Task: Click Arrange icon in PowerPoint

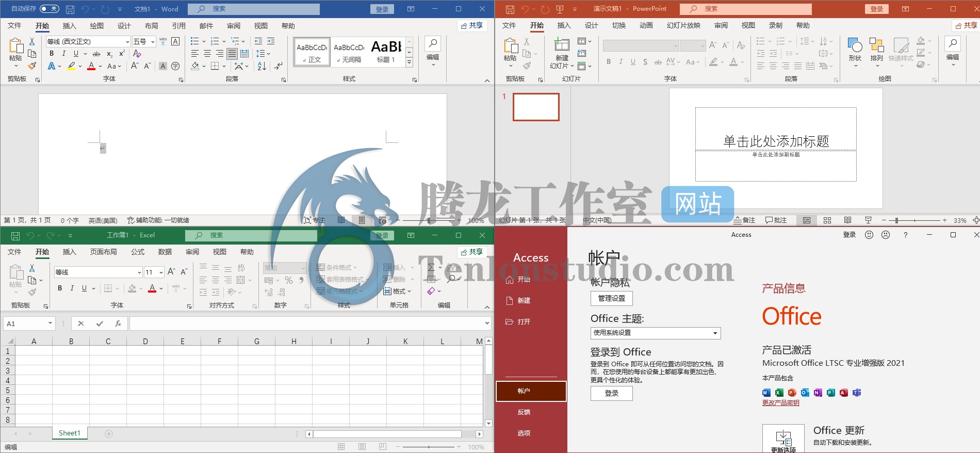Action: (x=877, y=44)
